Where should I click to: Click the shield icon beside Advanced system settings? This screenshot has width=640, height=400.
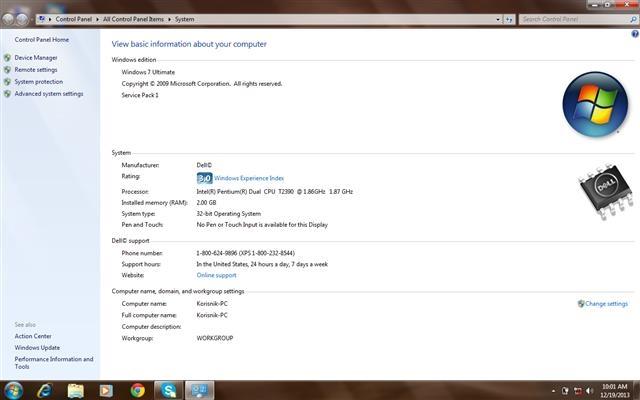(x=7, y=93)
